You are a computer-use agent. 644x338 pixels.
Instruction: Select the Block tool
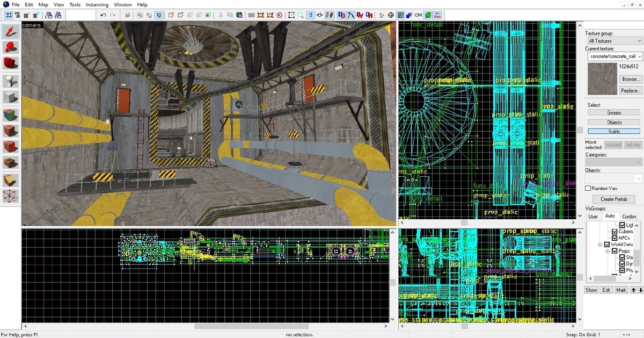click(11, 97)
